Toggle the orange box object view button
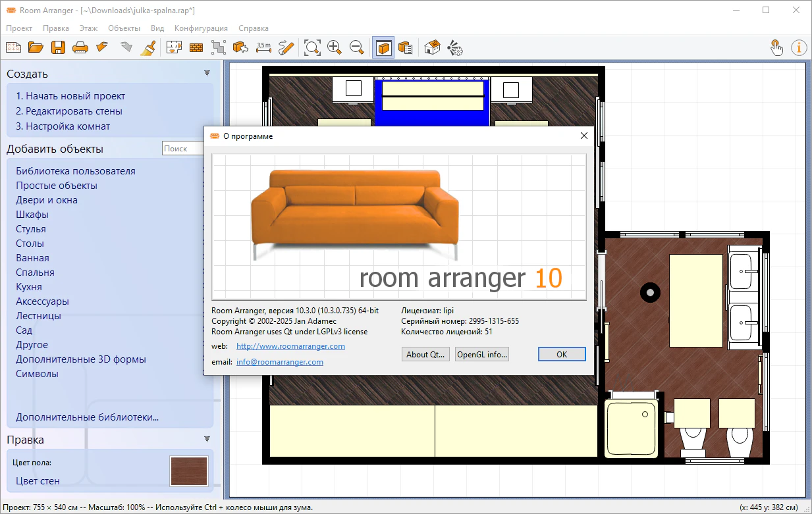Image resolution: width=812 pixels, height=514 pixels. (x=383, y=47)
